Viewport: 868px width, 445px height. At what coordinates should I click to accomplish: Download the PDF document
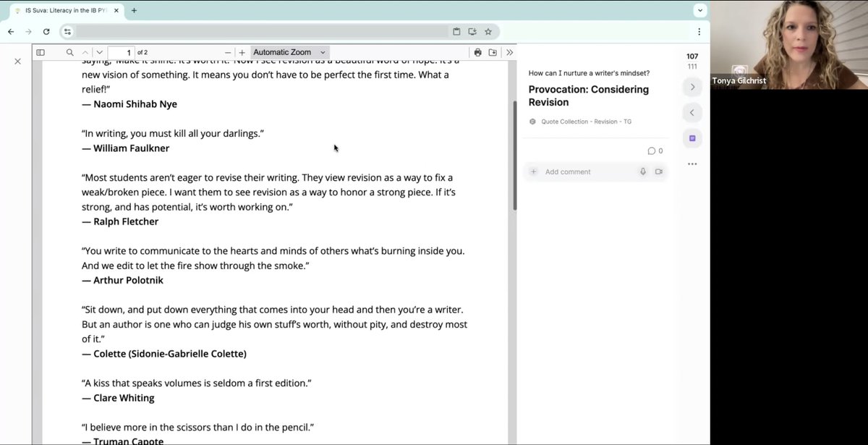point(493,52)
